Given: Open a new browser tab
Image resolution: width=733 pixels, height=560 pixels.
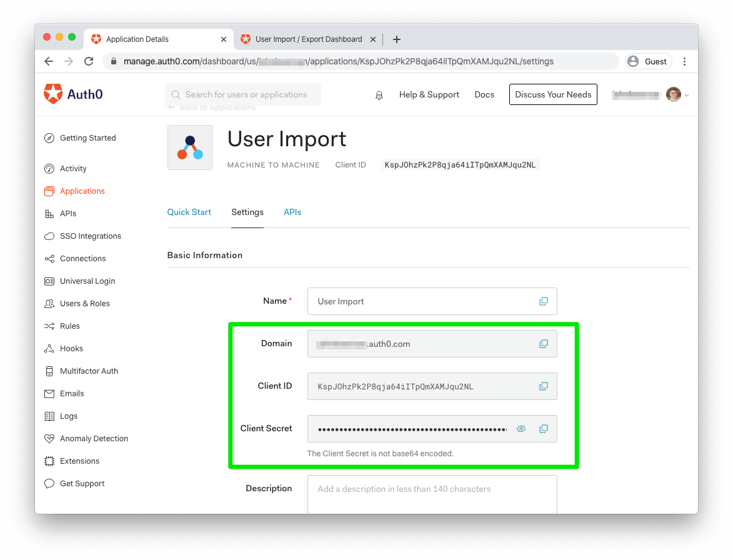Looking at the screenshot, I should 396,39.
